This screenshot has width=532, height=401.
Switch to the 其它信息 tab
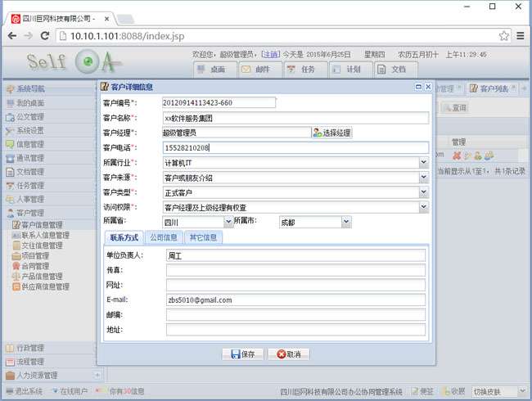(x=203, y=238)
